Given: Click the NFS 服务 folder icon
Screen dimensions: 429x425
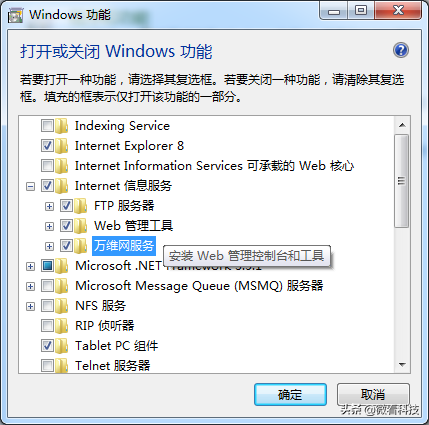Looking at the screenshot, I should click(x=62, y=306).
